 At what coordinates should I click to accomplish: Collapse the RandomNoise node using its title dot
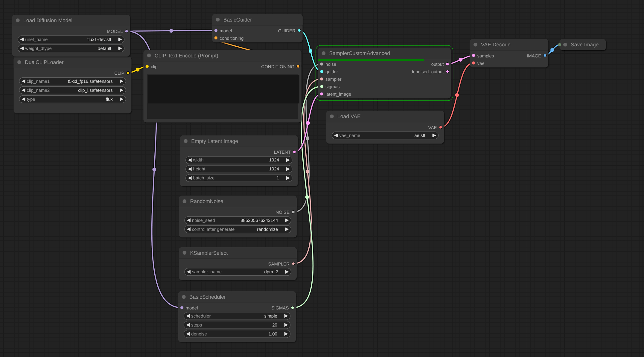point(185,201)
